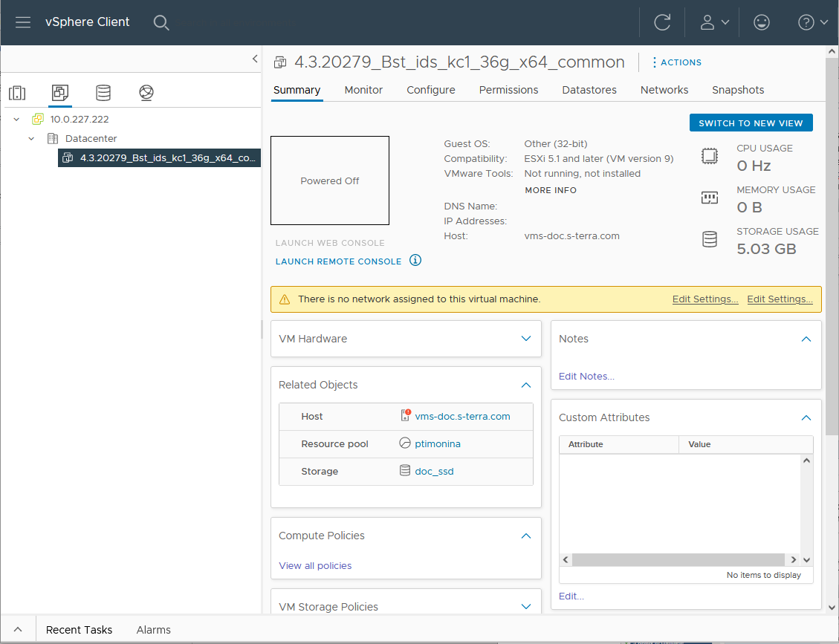The image size is (839, 644).
Task: Open the Configure tab
Action: [x=431, y=90]
